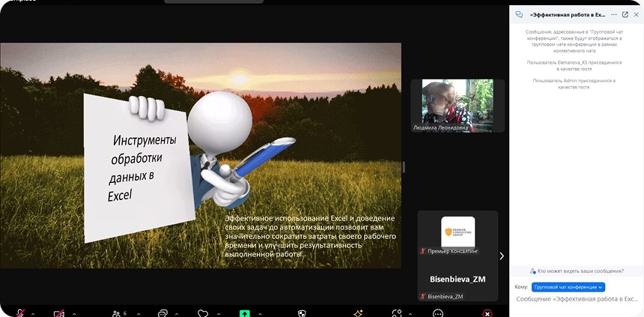
Task: Click the chat title '«Эффективная работа в Ex...'
Action: [x=568, y=14]
